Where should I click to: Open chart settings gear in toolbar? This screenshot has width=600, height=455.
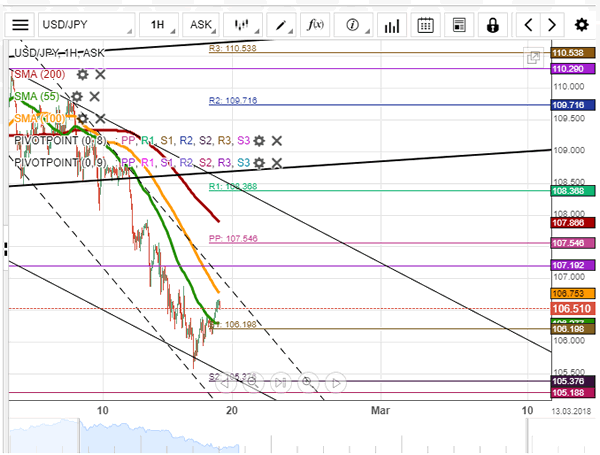click(582, 24)
